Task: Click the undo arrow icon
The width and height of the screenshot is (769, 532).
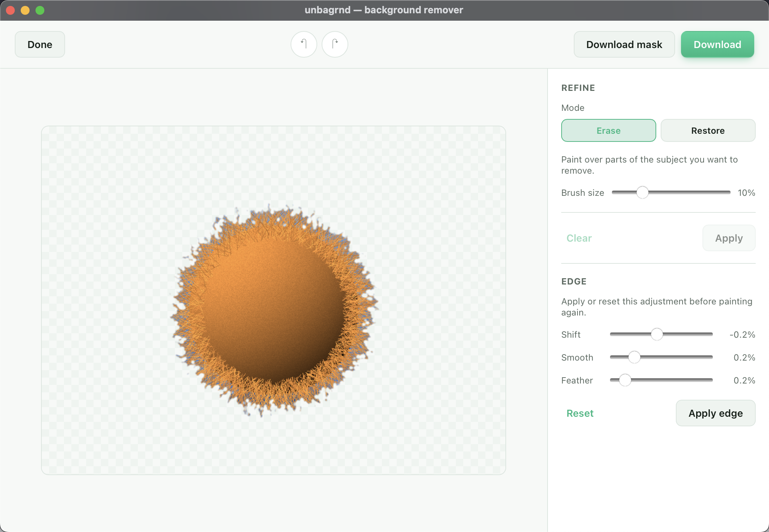Action: (304, 44)
